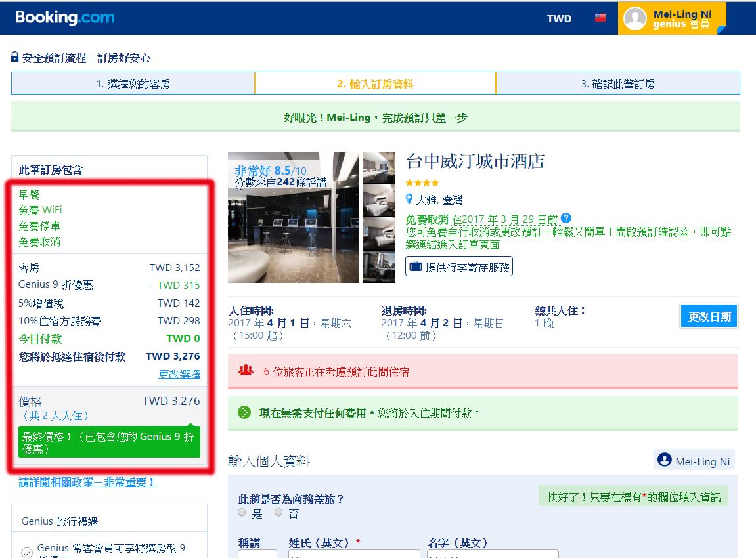Click the red group-of-guests icon
Screen dimensions: 756x558
[246, 370]
